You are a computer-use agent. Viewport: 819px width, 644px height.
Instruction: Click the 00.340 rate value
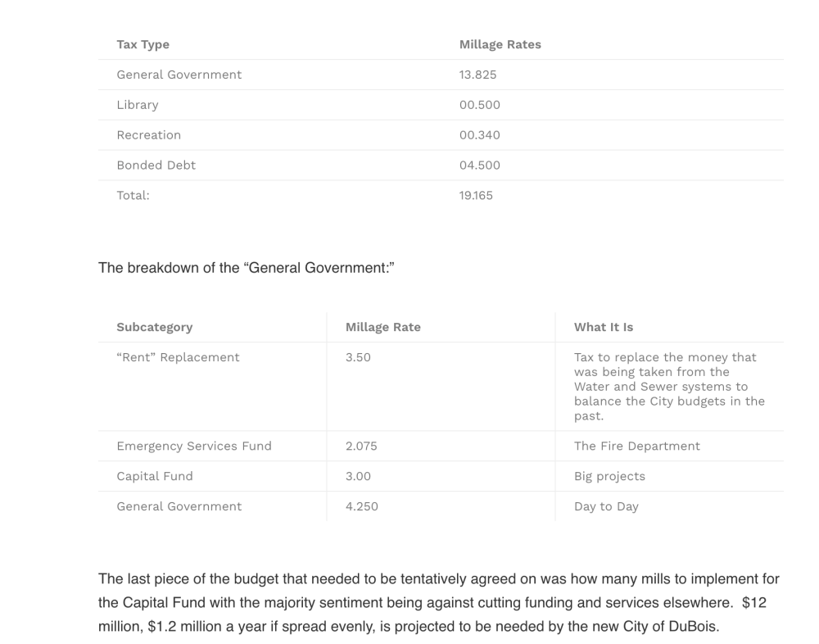pos(479,134)
